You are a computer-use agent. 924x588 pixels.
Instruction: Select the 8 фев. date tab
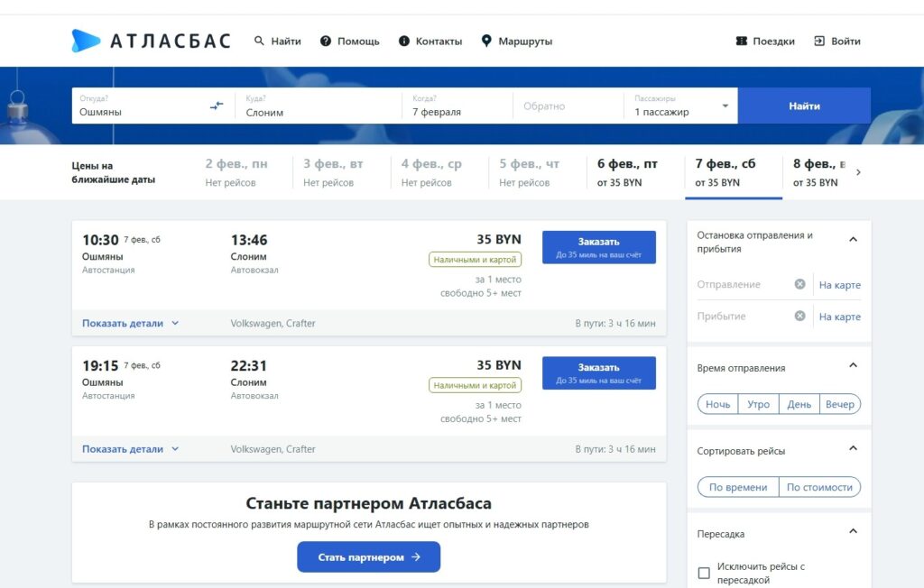[817, 172]
